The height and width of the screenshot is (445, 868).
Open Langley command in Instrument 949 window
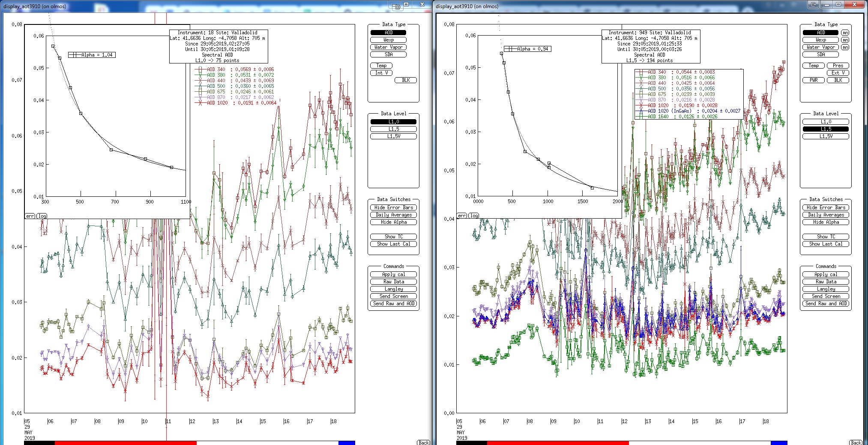pos(826,289)
